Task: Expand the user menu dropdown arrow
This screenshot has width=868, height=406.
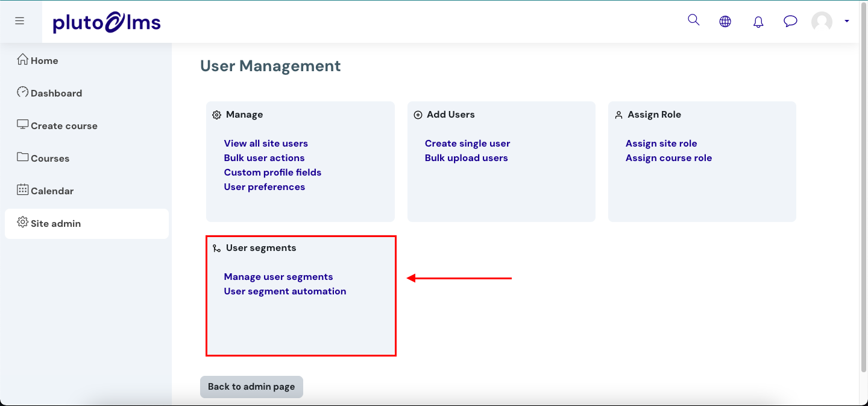Action: point(847,21)
